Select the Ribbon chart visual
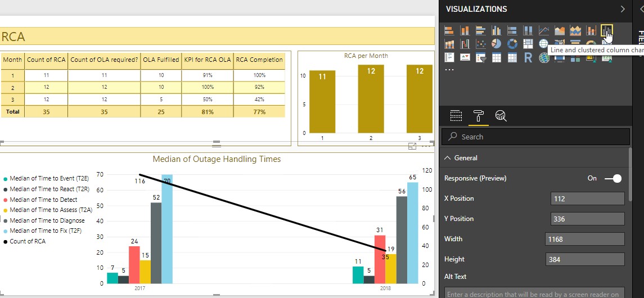The height and width of the screenshot is (298, 644). point(449,43)
